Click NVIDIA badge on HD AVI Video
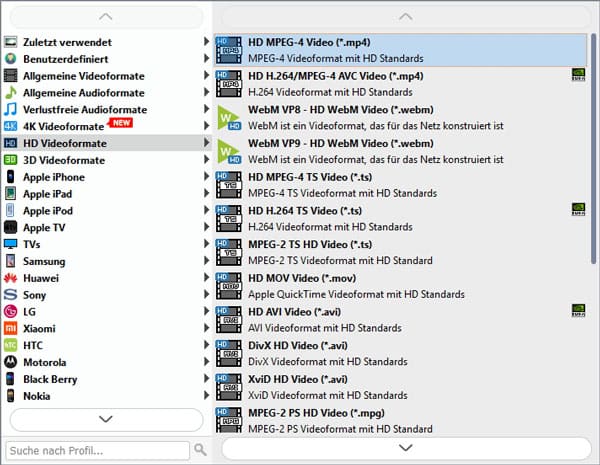 pyautogui.click(x=578, y=310)
